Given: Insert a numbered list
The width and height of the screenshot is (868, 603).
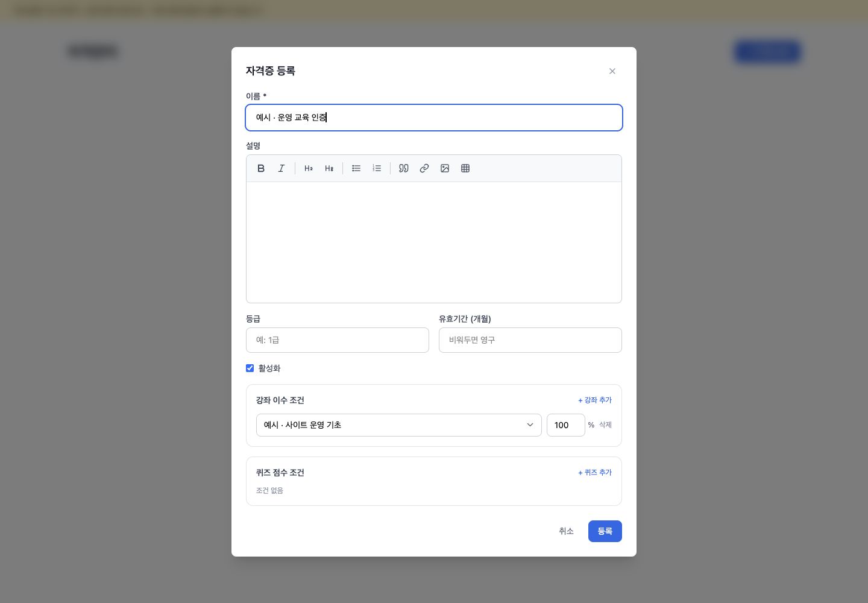Looking at the screenshot, I should click(x=377, y=168).
